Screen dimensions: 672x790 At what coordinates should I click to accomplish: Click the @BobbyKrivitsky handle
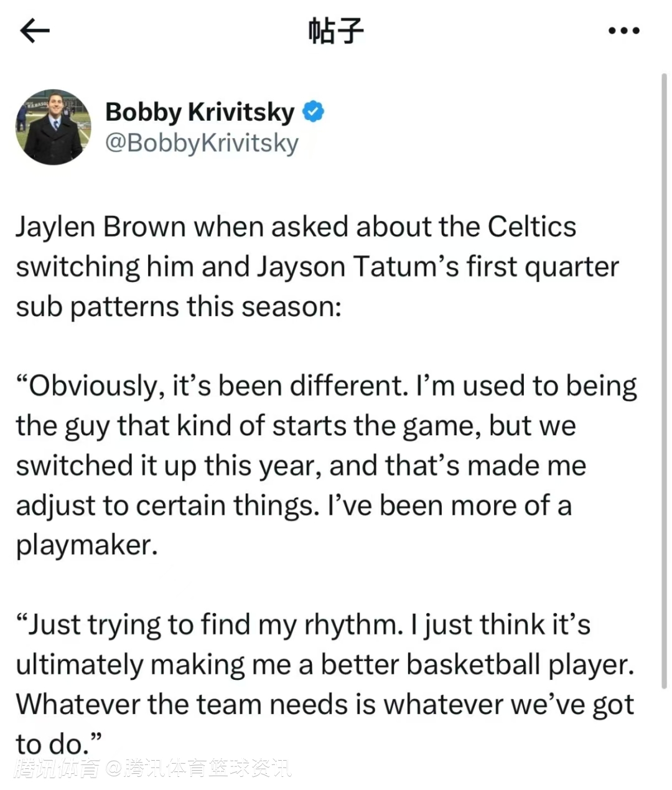202,143
